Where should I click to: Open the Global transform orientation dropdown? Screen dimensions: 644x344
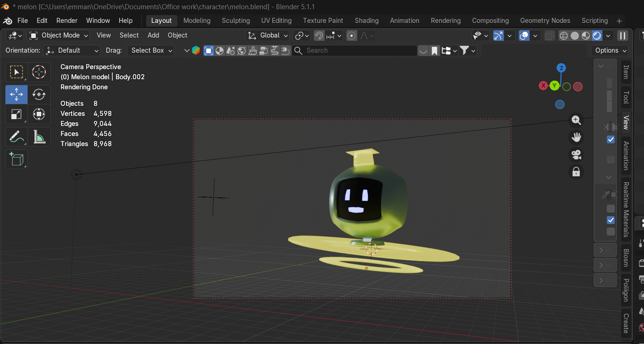click(268, 35)
